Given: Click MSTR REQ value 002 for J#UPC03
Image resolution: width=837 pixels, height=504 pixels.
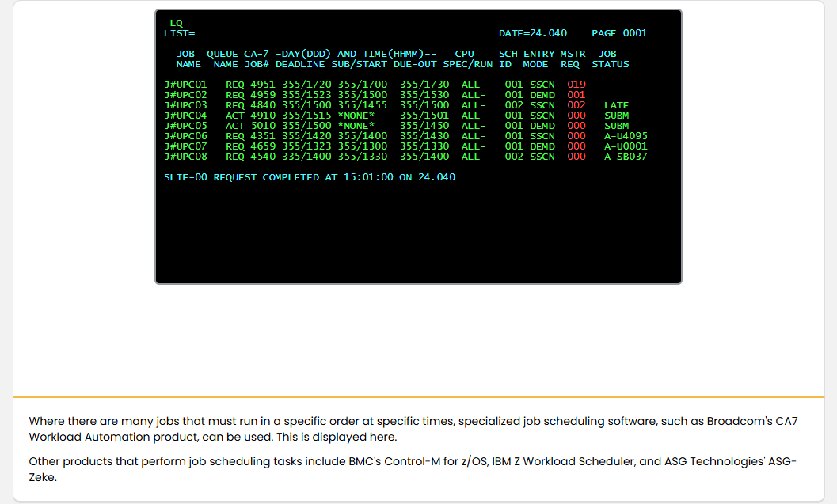Looking at the screenshot, I should click(x=576, y=105).
